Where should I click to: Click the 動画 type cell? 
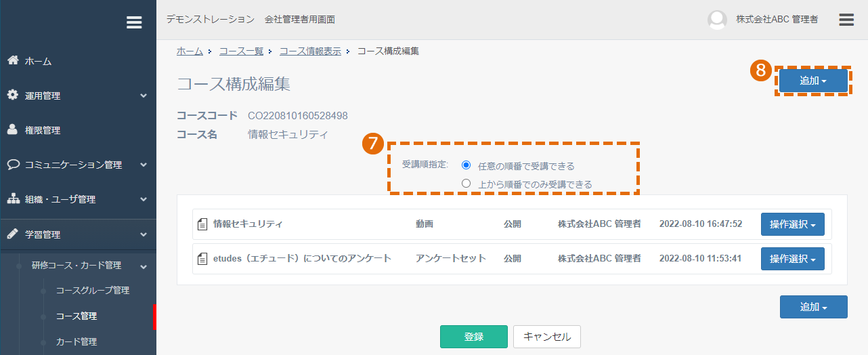coord(425,224)
